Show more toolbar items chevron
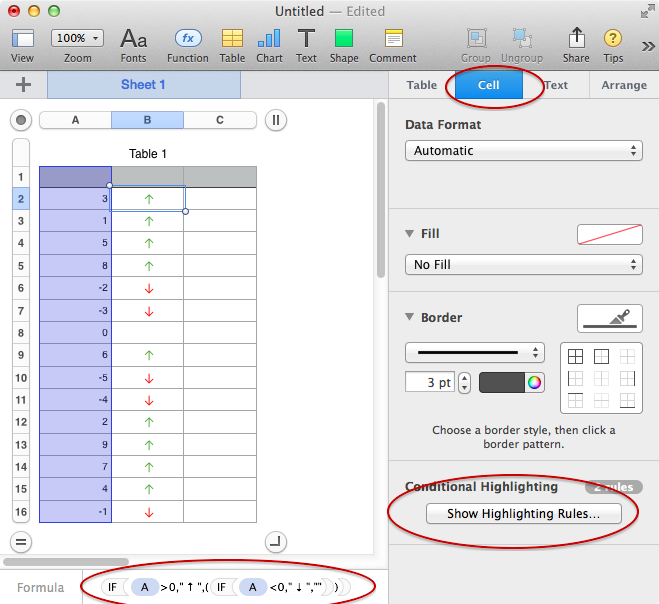Image resolution: width=659 pixels, height=604 pixels. click(x=648, y=46)
